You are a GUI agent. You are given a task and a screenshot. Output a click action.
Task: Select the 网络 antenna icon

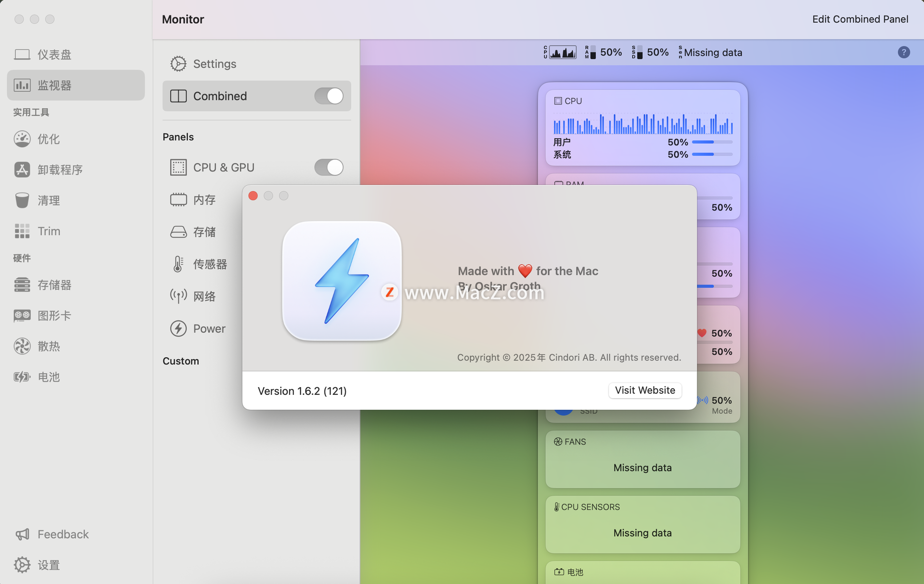178,296
